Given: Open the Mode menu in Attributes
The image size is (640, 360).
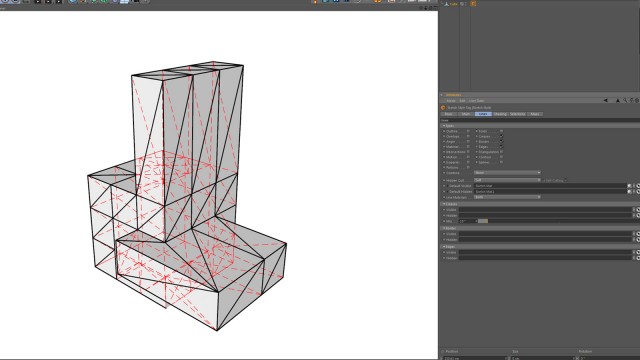Looking at the screenshot, I should coord(451,101).
